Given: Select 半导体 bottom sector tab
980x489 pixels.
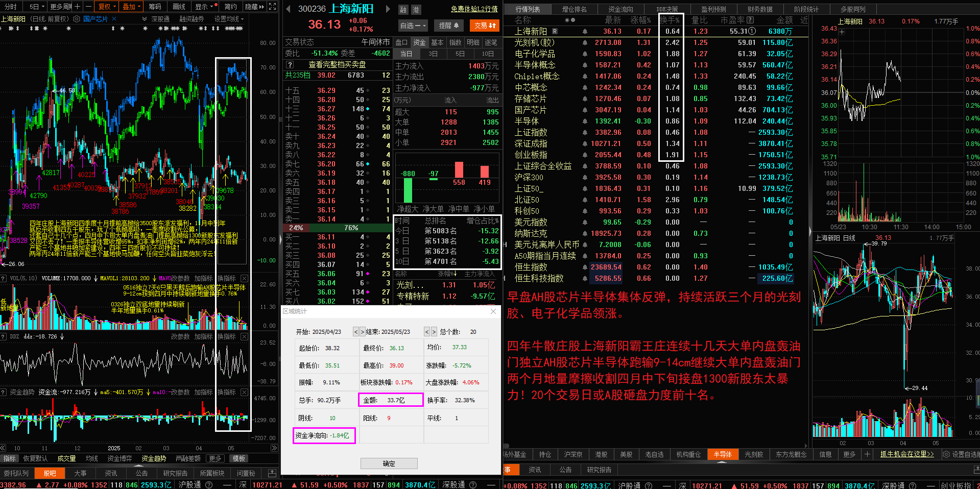Looking at the screenshot, I should tap(722, 454).
